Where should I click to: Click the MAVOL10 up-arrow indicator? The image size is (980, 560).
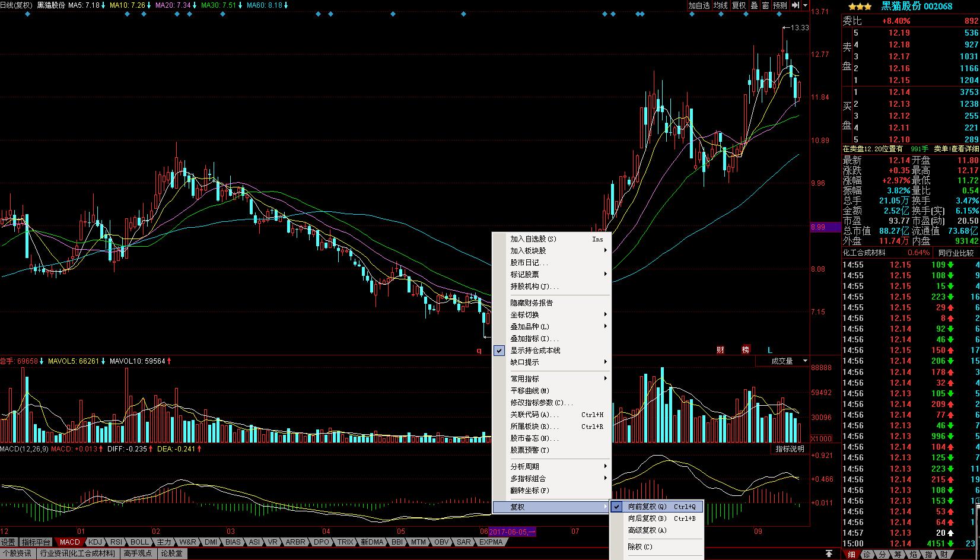[169, 361]
